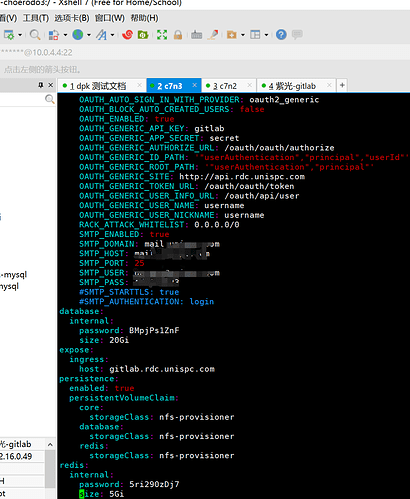Click the side panel search magnifier
This screenshot has width=410, height=499.
tap(49, 99)
